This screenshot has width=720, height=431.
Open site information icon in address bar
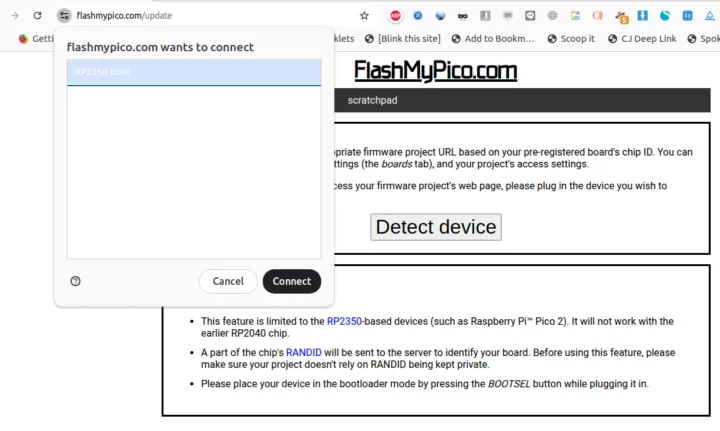(x=64, y=16)
